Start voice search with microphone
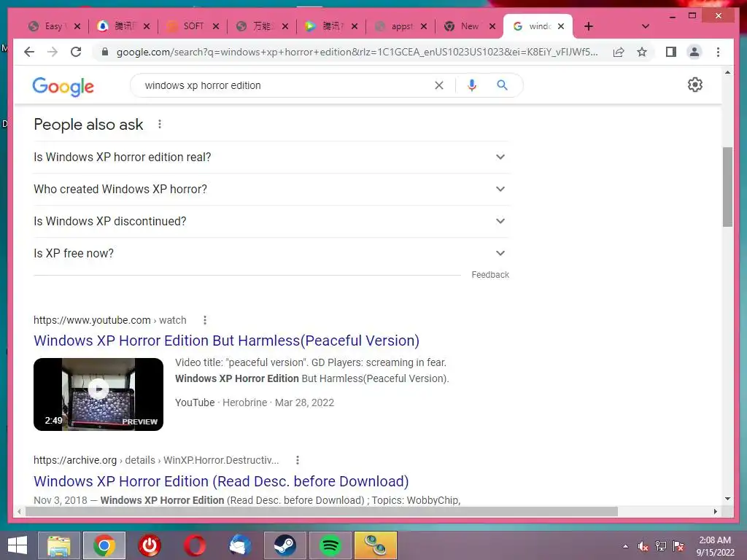 (x=472, y=85)
